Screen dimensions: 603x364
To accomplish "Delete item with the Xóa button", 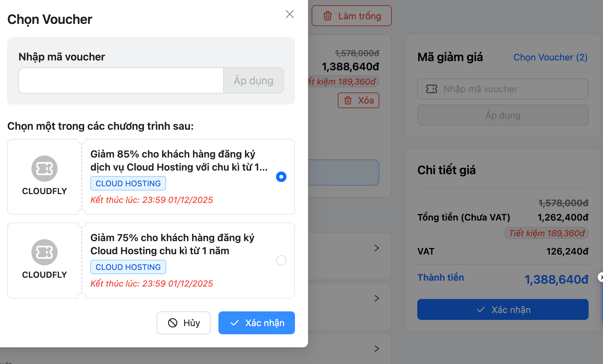I will click(x=358, y=100).
